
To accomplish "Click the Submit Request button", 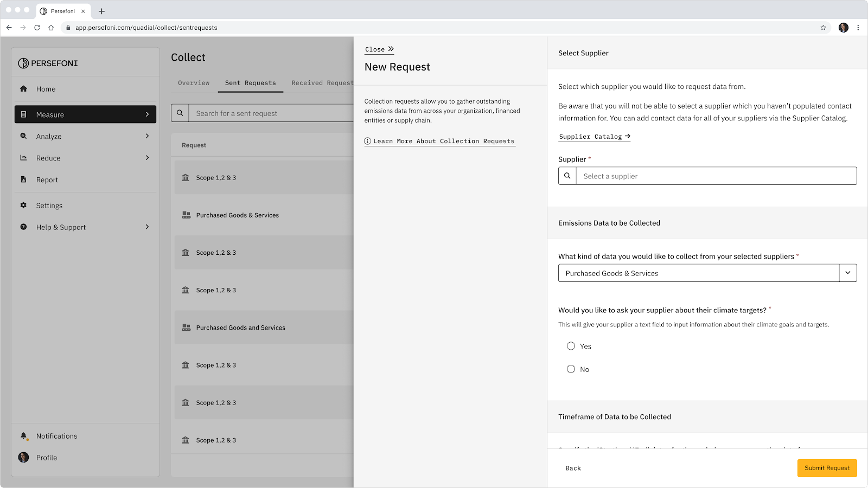I will (827, 468).
